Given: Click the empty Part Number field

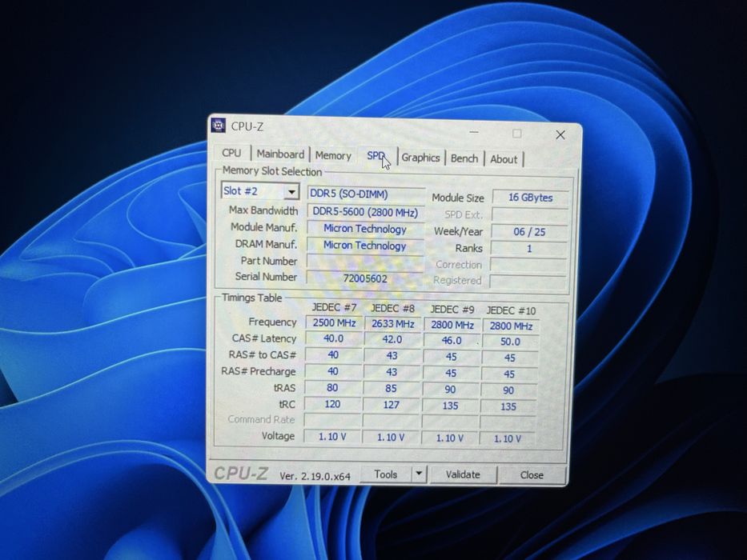Looking at the screenshot, I should (x=365, y=262).
